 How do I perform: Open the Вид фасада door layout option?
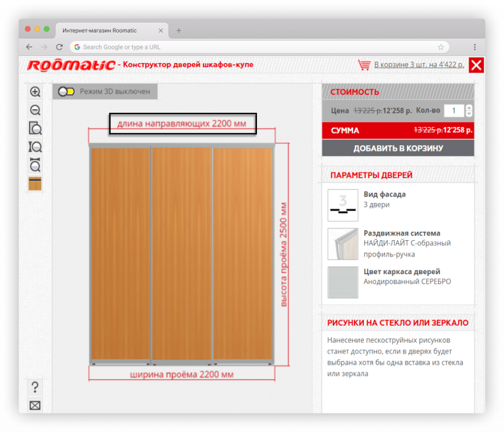tap(343, 205)
